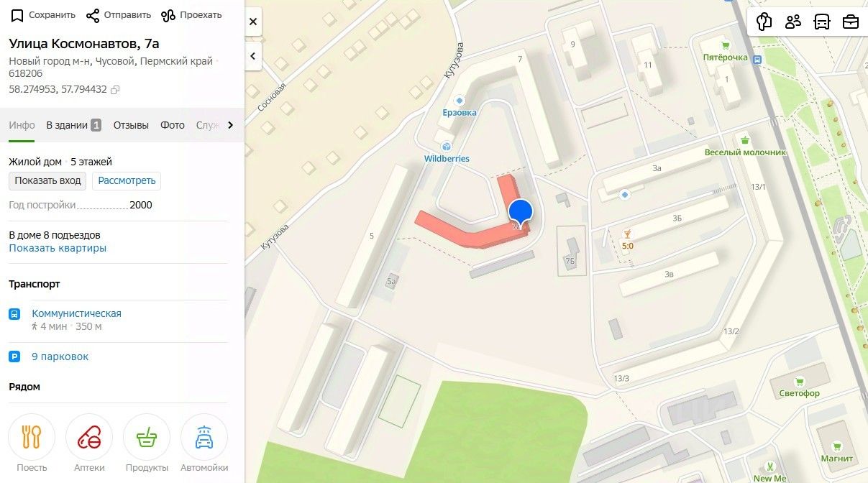This screenshot has width=868, height=483.
Task: Click the blue location pin on map
Action: (521, 213)
